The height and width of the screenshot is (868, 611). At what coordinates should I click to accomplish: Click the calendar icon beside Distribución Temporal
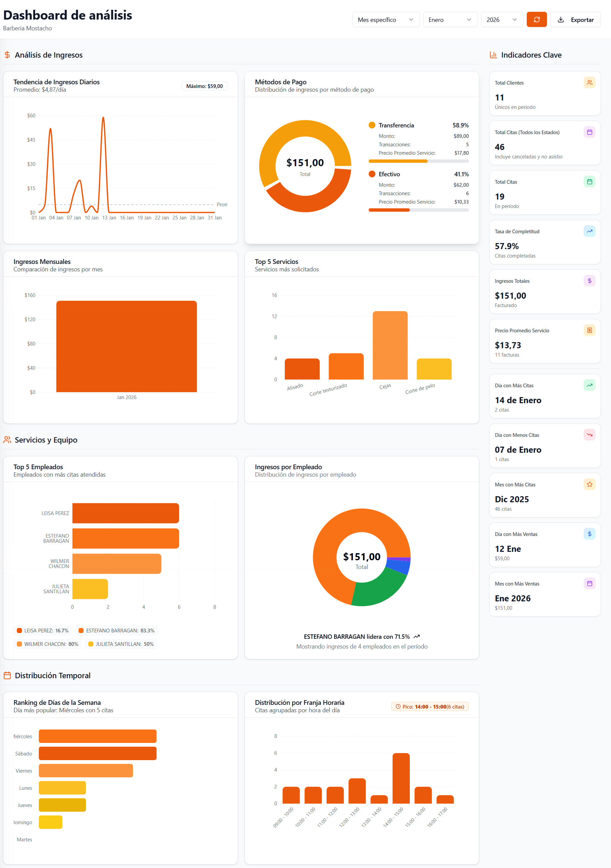[x=7, y=675]
